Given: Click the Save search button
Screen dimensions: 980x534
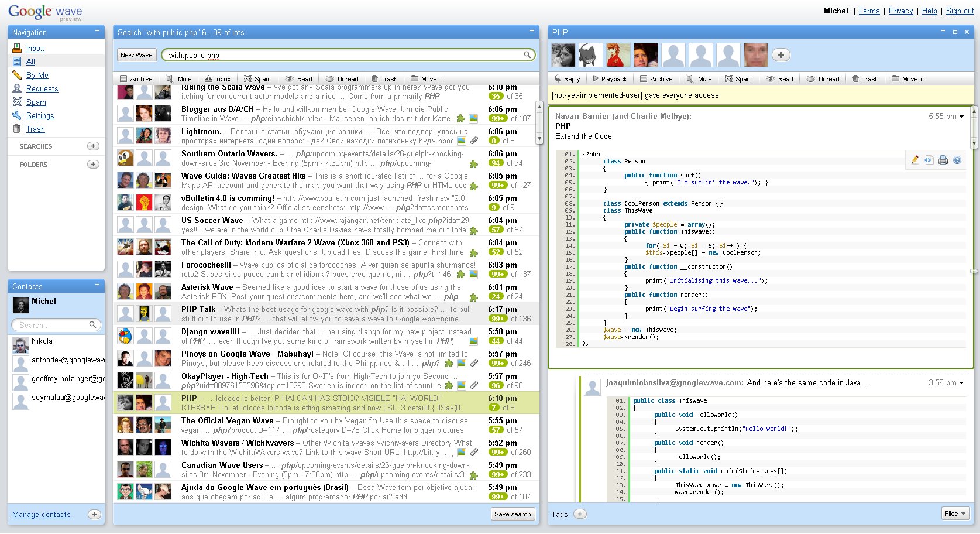Looking at the screenshot, I should click(x=513, y=514).
